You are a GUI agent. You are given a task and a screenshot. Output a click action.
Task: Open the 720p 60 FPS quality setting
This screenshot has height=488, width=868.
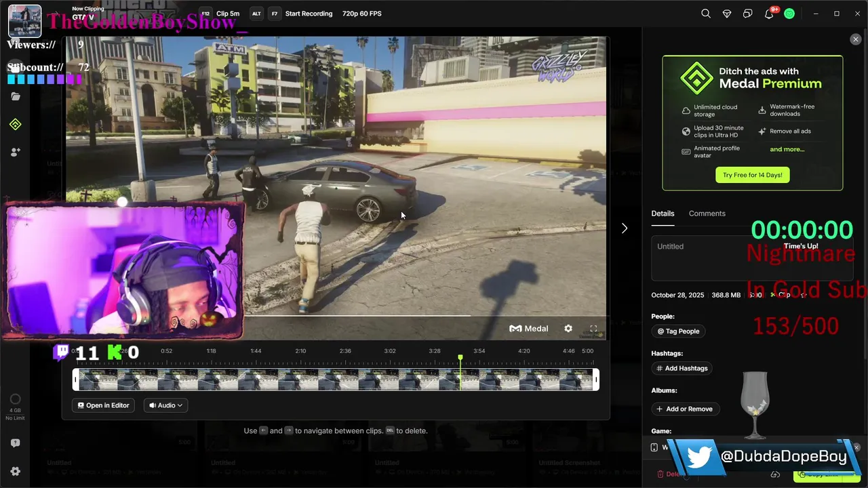pyautogui.click(x=361, y=14)
